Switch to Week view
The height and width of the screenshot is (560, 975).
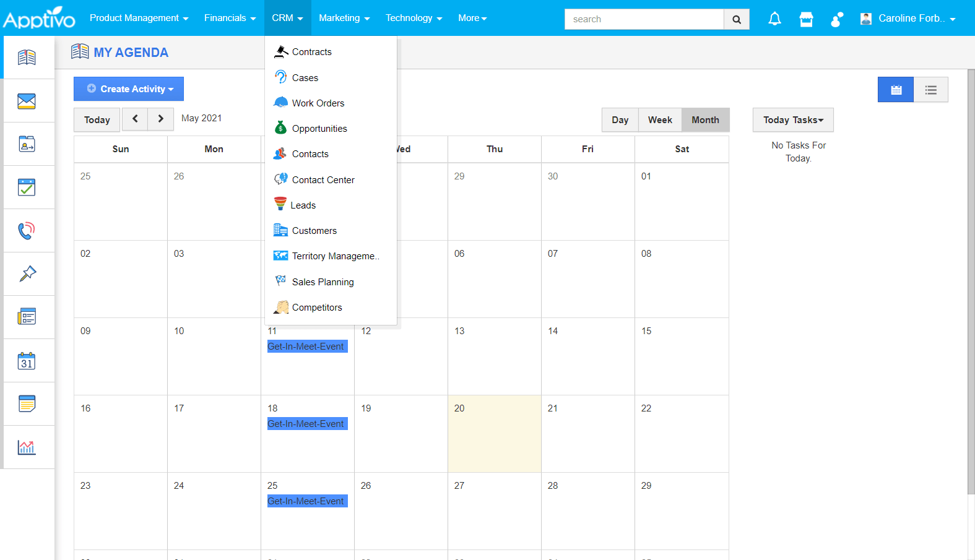(660, 120)
